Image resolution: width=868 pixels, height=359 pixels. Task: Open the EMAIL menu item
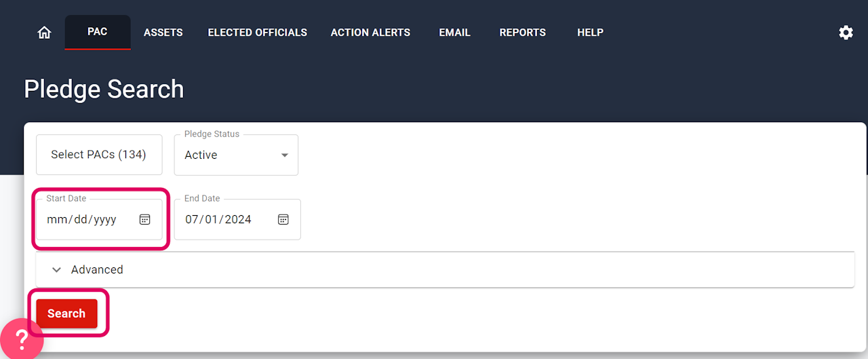click(x=454, y=33)
